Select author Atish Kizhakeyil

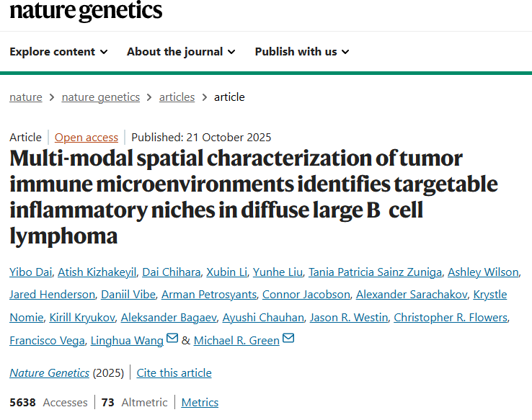click(x=97, y=272)
